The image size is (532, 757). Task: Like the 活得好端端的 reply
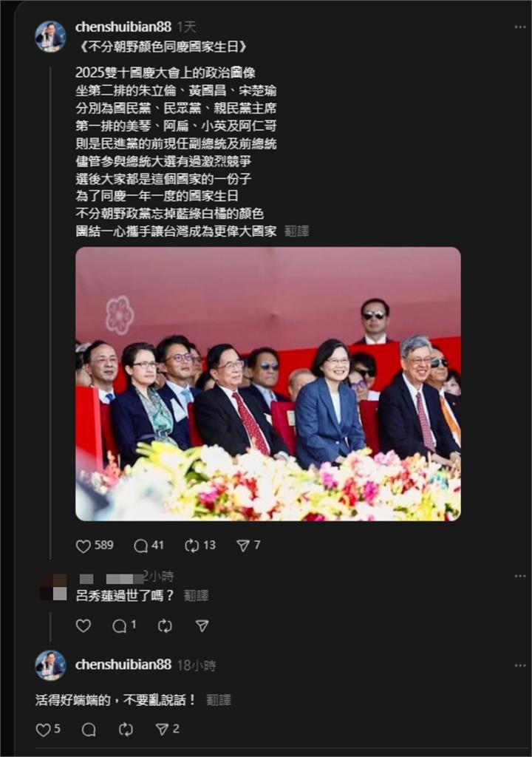(x=43, y=730)
